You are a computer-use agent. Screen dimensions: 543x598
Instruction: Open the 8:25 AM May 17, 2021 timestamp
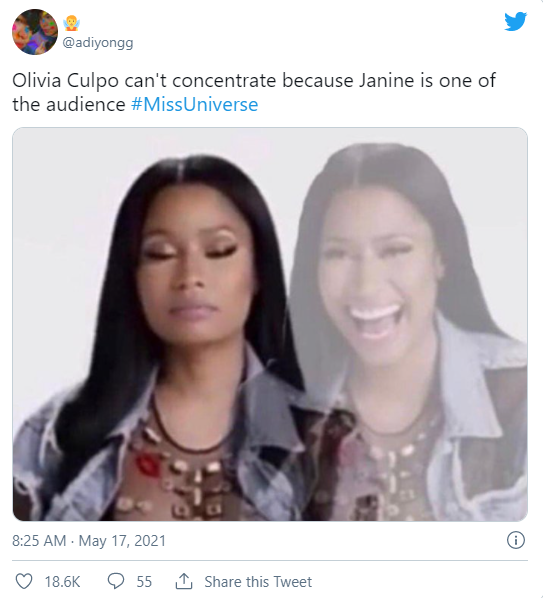point(89,541)
